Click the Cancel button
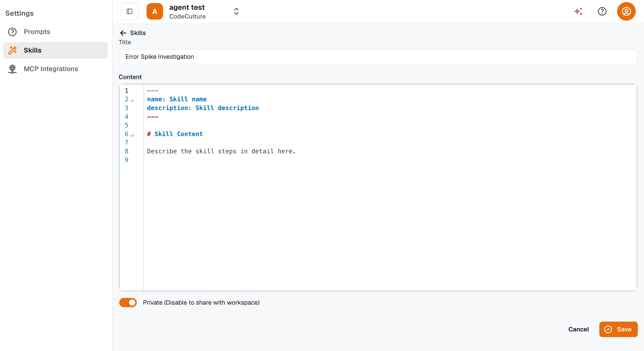The image size is (644, 351). coord(578,329)
